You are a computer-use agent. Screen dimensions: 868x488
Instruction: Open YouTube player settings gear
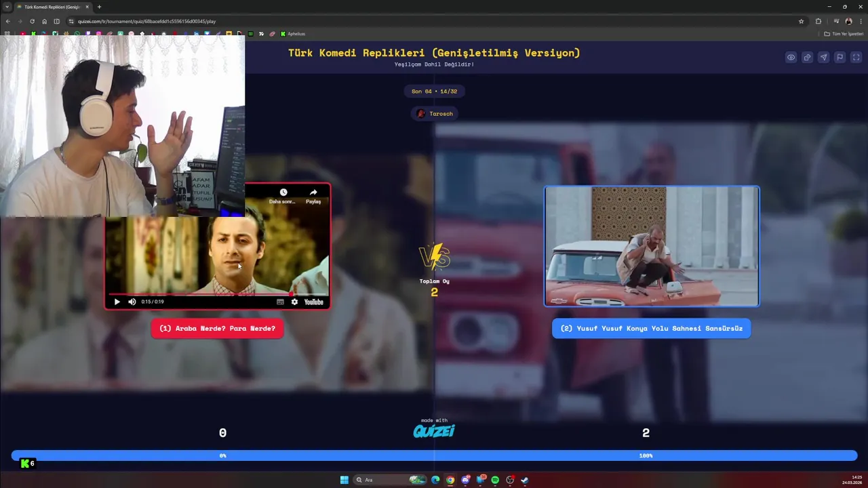click(294, 302)
